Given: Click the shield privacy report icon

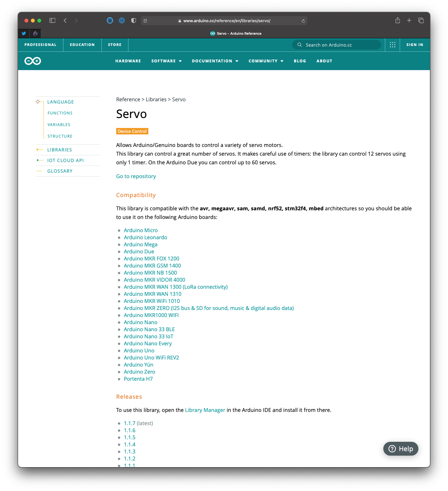Looking at the screenshot, I should pyautogui.click(x=134, y=21).
